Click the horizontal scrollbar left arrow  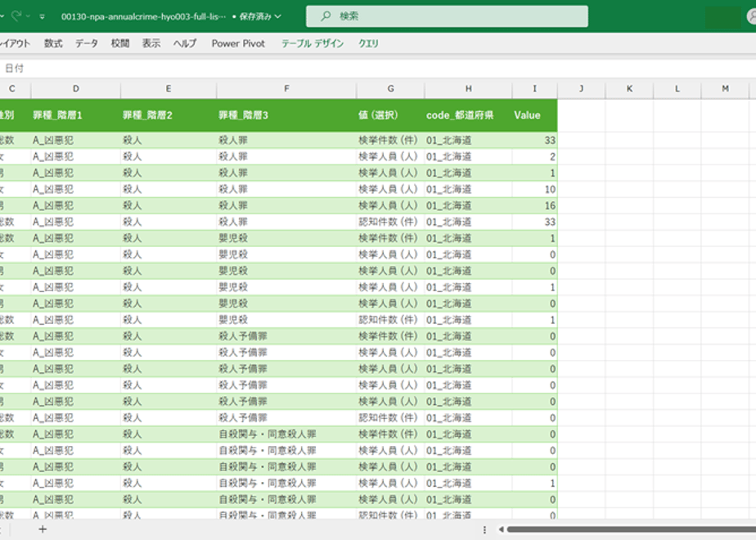pyautogui.click(x=501, y=529)
